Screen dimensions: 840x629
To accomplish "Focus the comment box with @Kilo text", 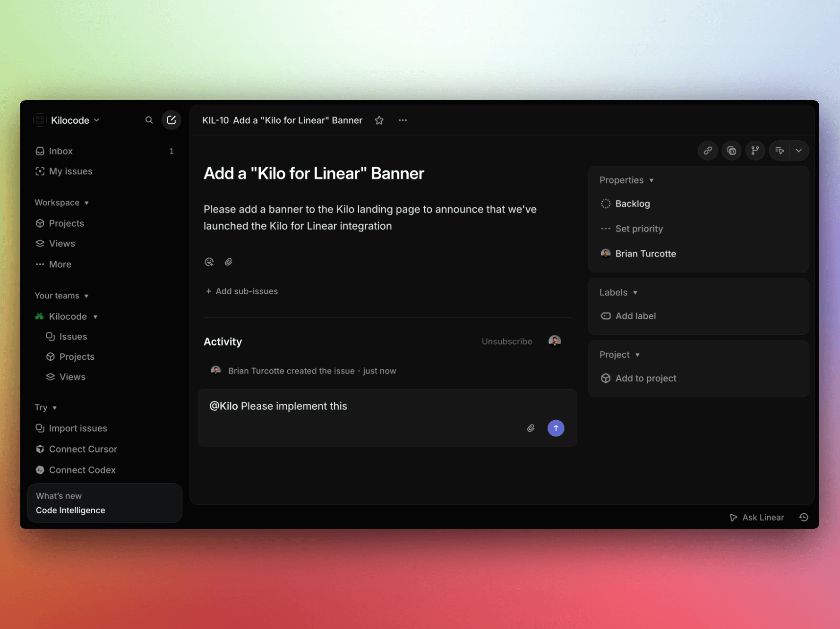I will 387,417.
